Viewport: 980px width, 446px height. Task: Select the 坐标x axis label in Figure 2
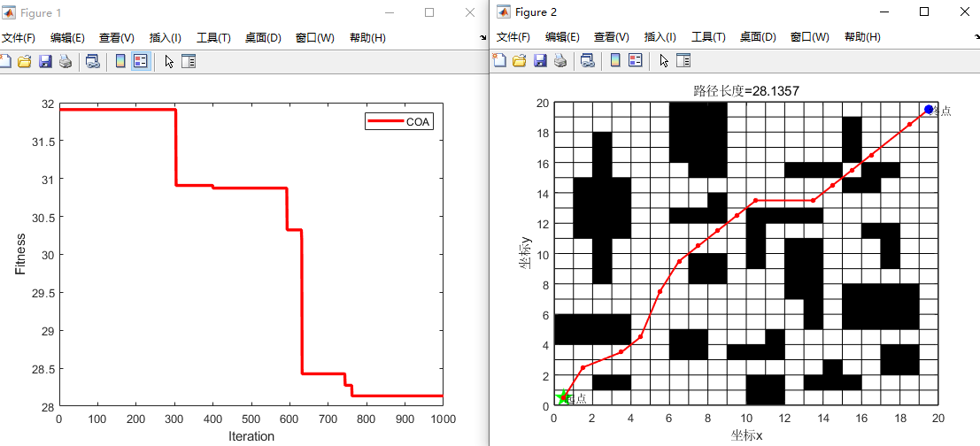coord(746,434)
